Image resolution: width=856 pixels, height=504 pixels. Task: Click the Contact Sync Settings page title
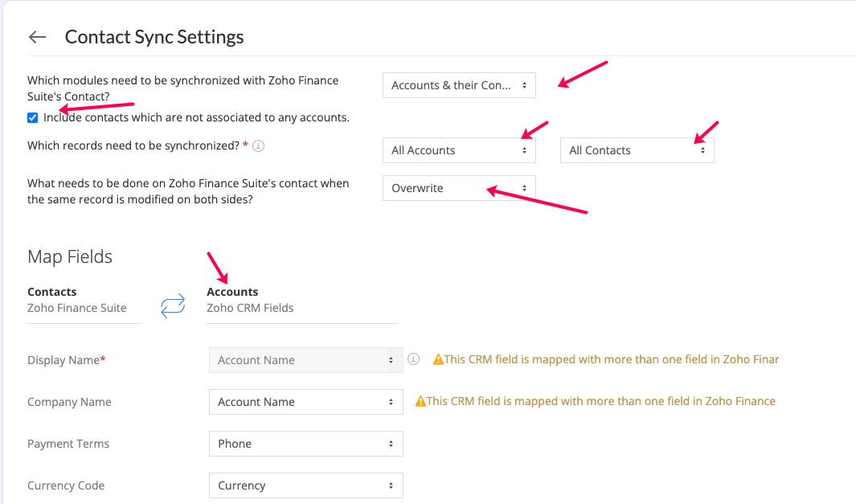tap(154, 37)
